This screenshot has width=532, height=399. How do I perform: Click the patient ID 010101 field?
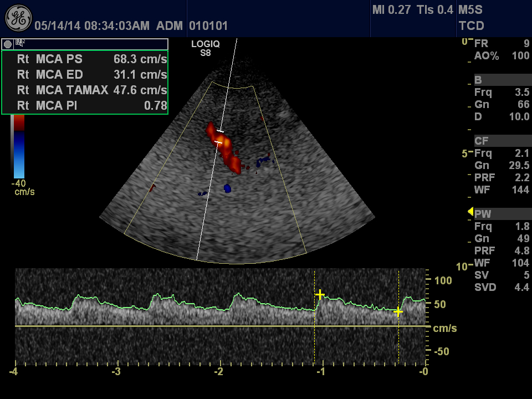point(208,26)
